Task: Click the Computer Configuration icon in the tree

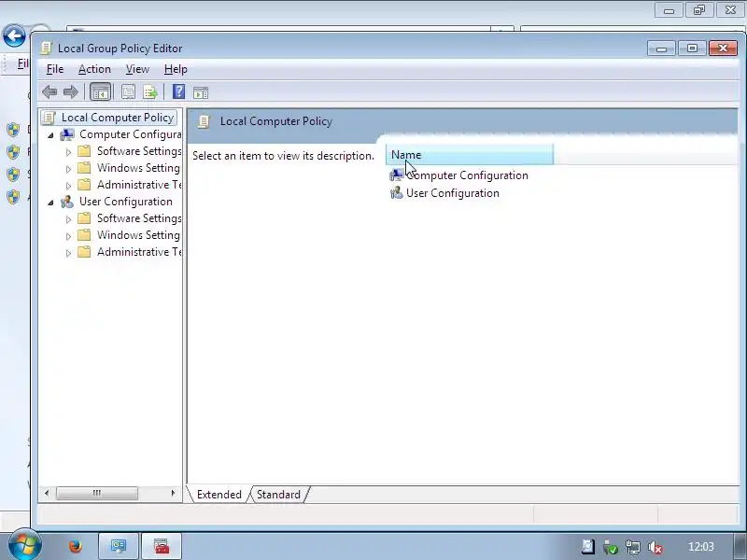Action: 67,134
